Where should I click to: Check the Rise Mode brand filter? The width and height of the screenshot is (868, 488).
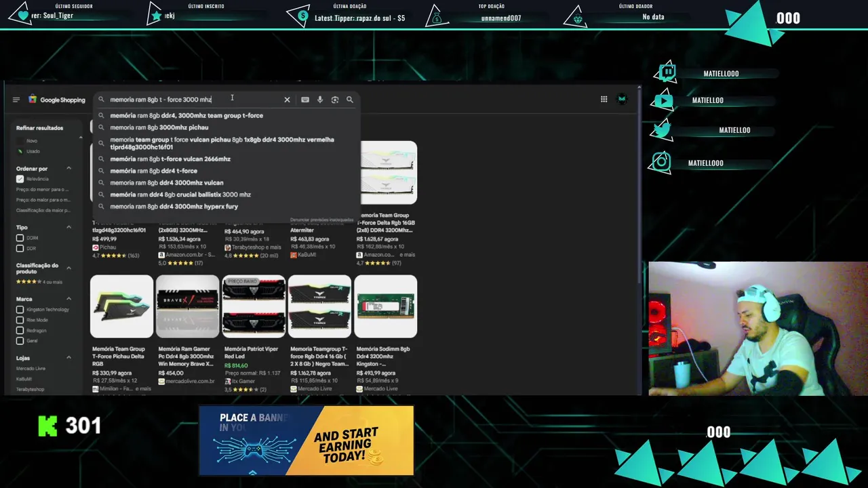(x=20, y=320)
